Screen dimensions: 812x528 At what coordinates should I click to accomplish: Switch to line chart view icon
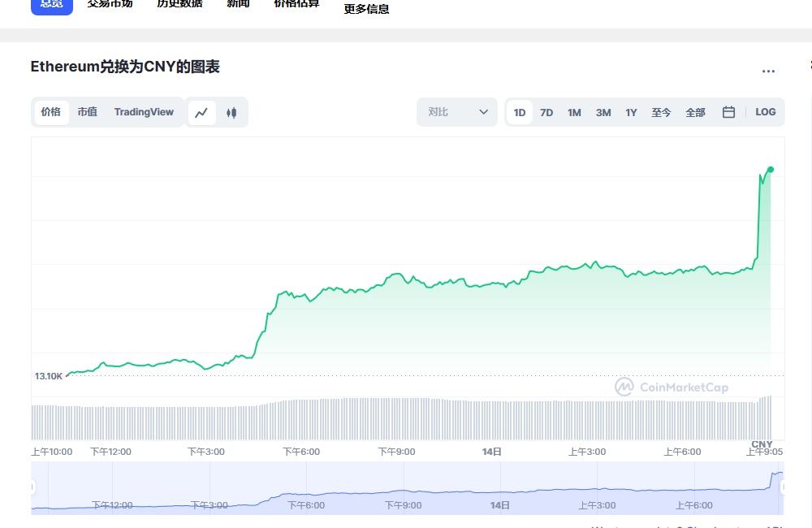pyautogui.click(x=201, y=112)
